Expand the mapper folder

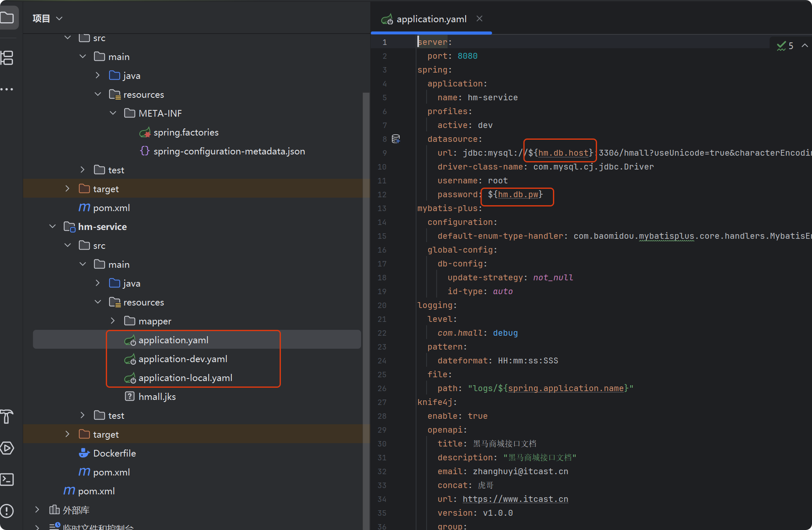click(113, 321)
